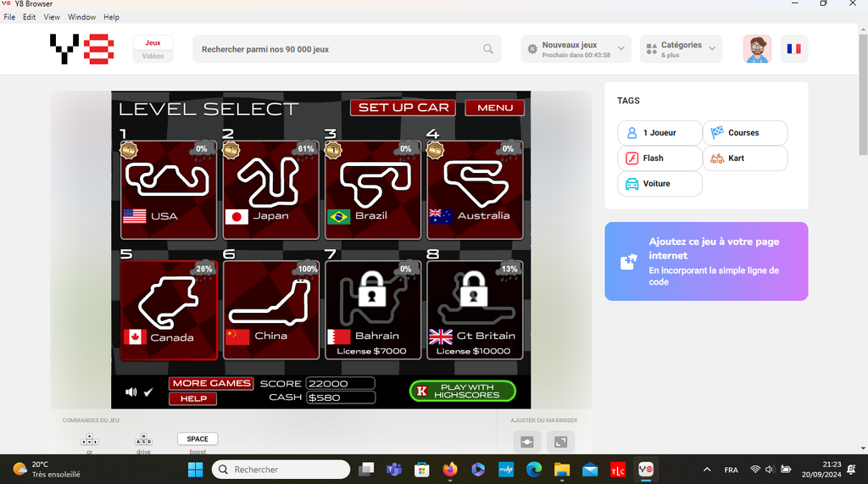Launch Firefox from taskbar
868x484 pixels.
[x=450, y=470]
